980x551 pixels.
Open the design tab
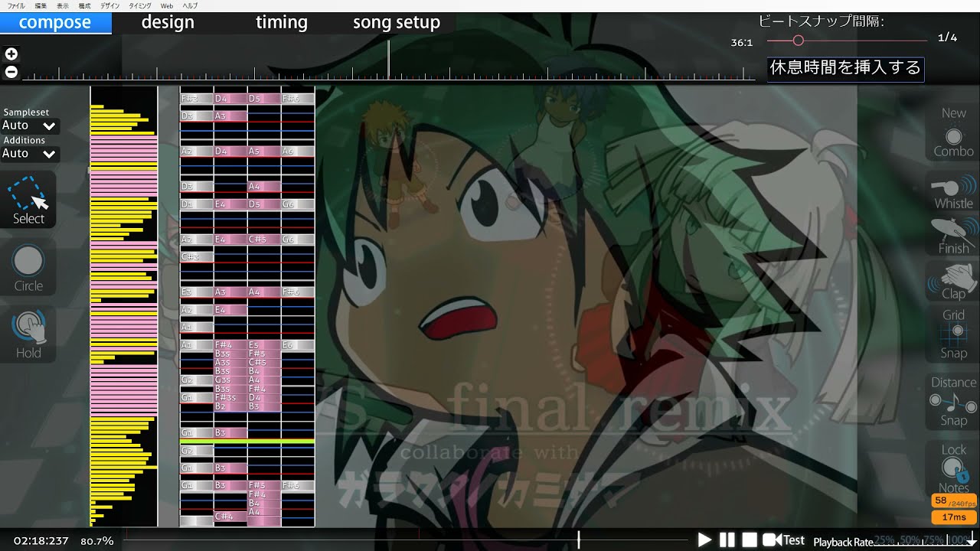[168, 22]
